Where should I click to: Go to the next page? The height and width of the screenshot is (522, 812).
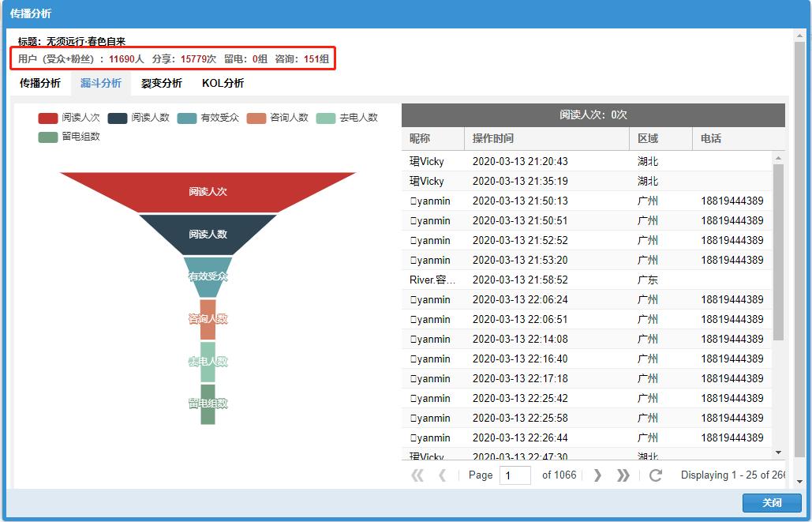coord(598,475)
